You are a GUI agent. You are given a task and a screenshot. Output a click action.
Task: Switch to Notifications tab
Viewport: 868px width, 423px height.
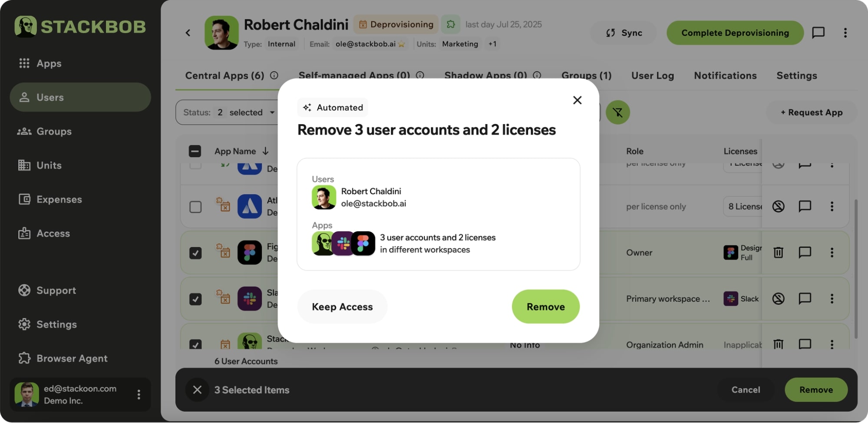click(x=725, y=76)
